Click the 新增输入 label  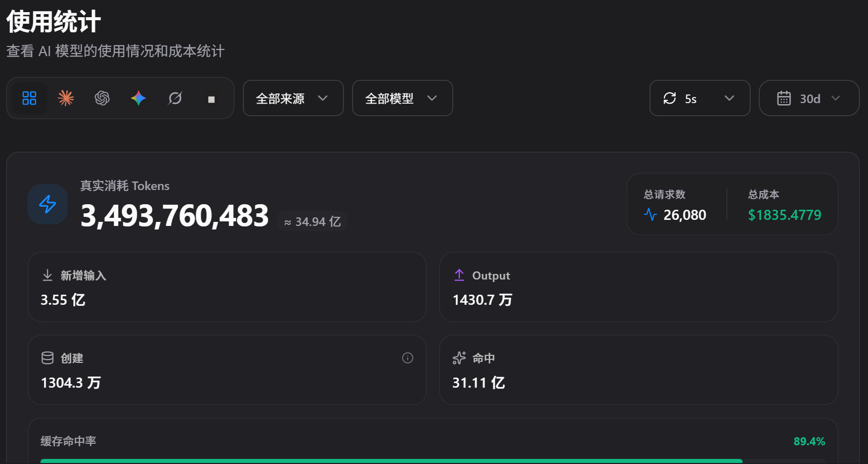83,275
